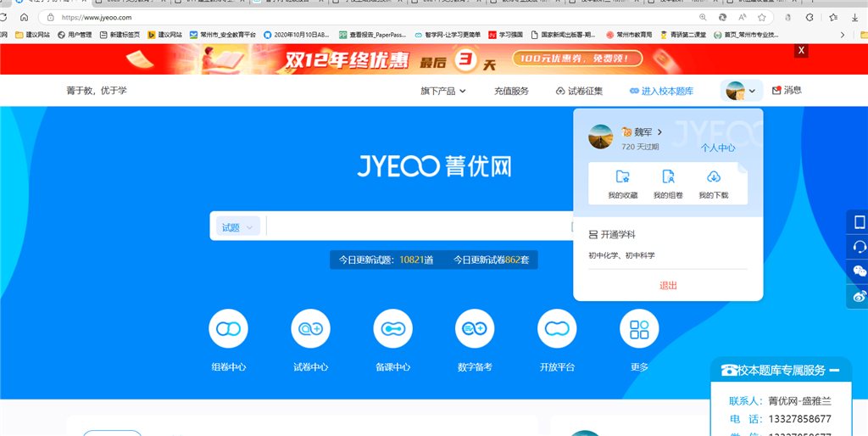
Task: Click browser home button
Action: tap(24, 17)
